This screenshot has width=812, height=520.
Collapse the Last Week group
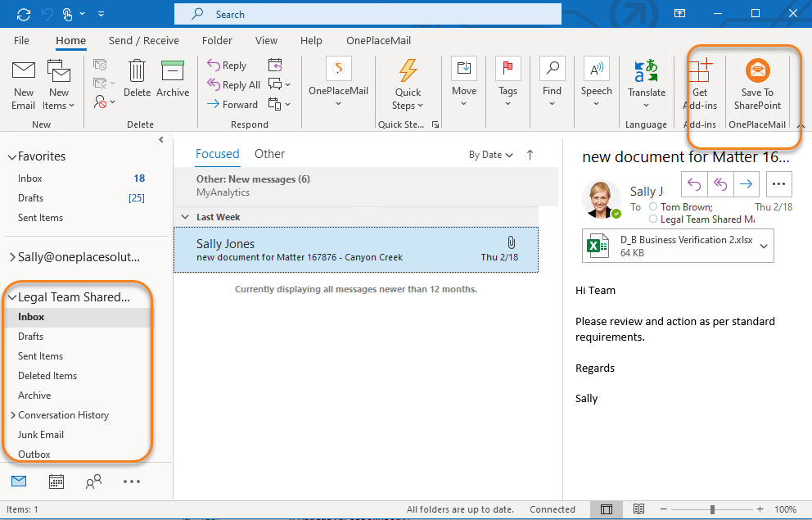coord(185,217)
